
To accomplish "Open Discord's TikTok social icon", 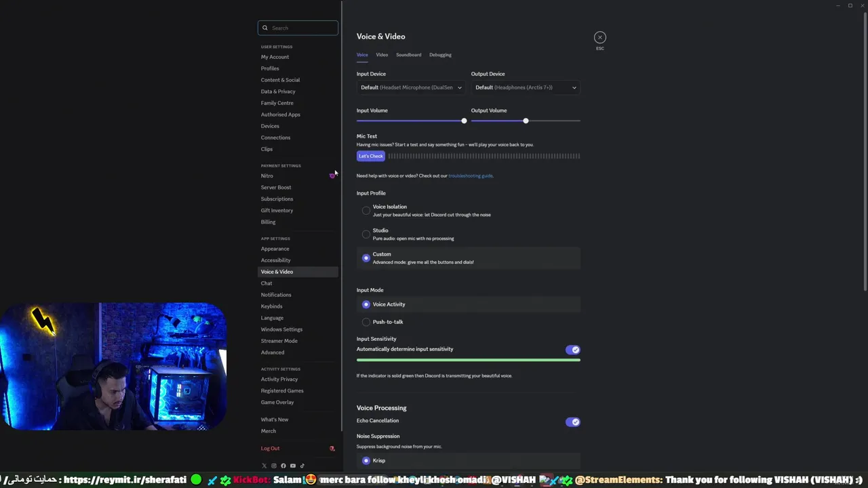I will point(302,466).
